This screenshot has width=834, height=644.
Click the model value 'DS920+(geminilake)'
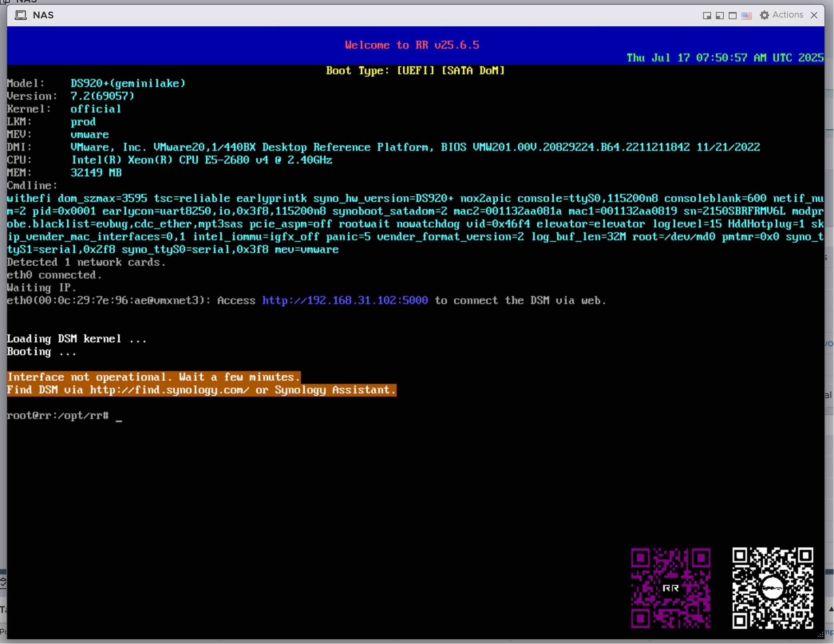[x=128, y=83]
